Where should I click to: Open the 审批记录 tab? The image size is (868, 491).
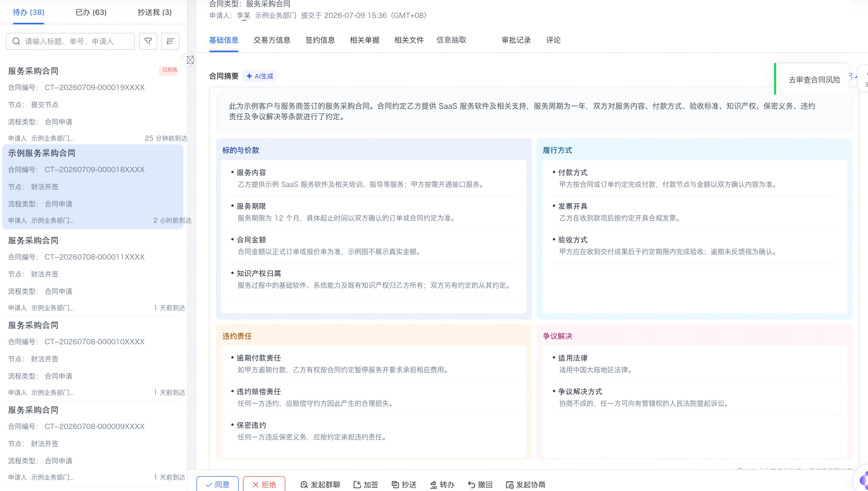(516, 40)
